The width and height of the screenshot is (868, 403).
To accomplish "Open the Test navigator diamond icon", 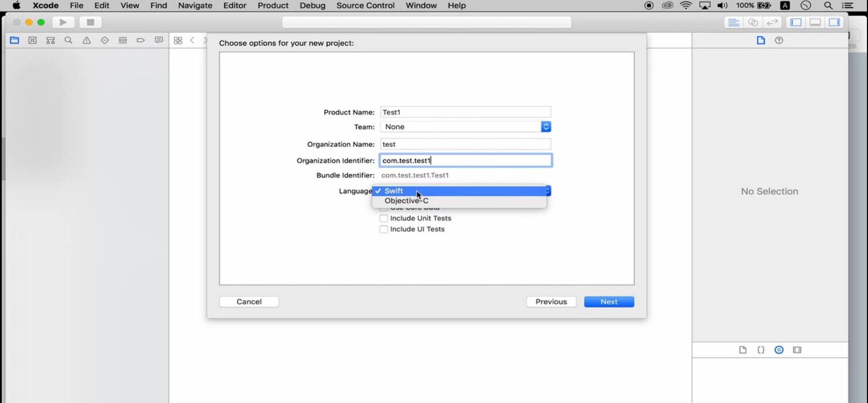I will click(104, 40).
